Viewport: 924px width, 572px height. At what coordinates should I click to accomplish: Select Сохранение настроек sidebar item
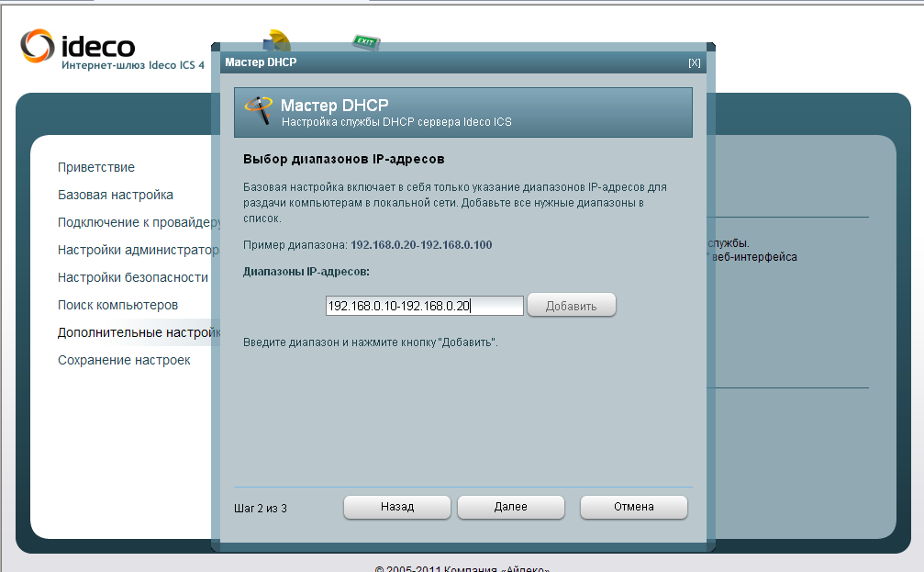124,360
